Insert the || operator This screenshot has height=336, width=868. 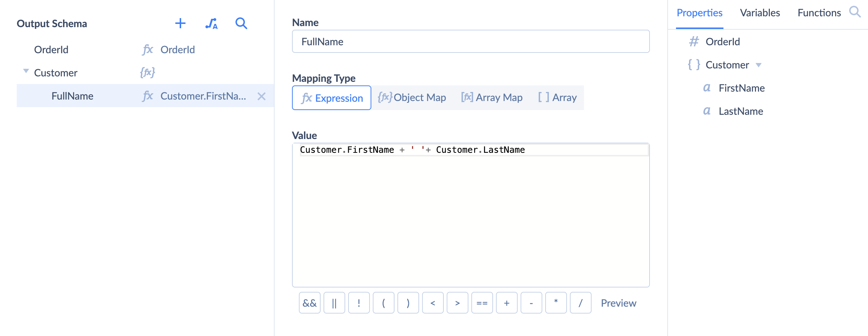[x=334, y=303]
